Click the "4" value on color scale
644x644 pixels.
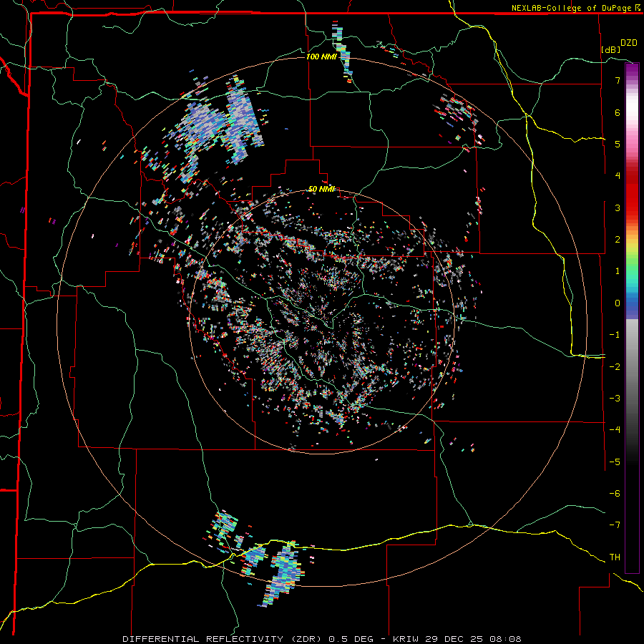click(x=618, y=176)
